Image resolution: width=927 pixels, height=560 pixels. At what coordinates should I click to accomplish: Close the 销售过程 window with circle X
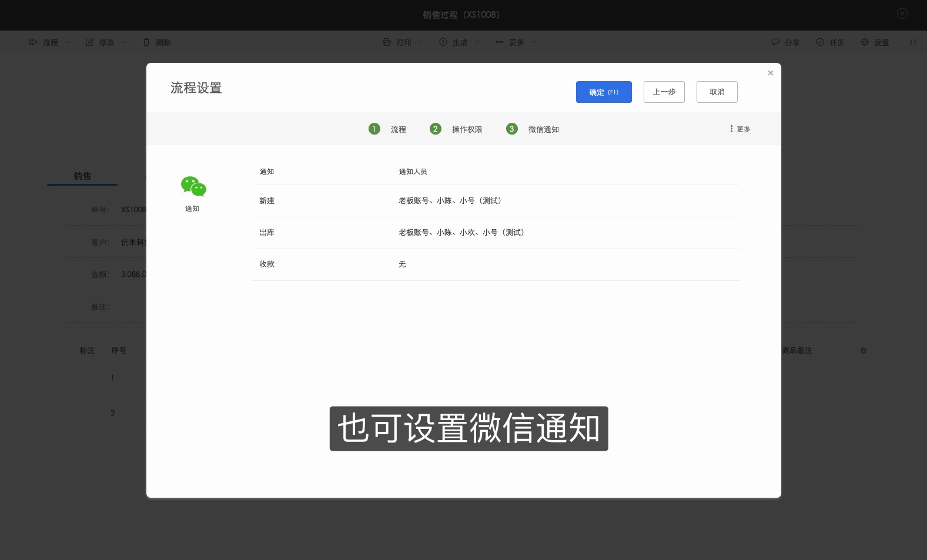(902, 14)
